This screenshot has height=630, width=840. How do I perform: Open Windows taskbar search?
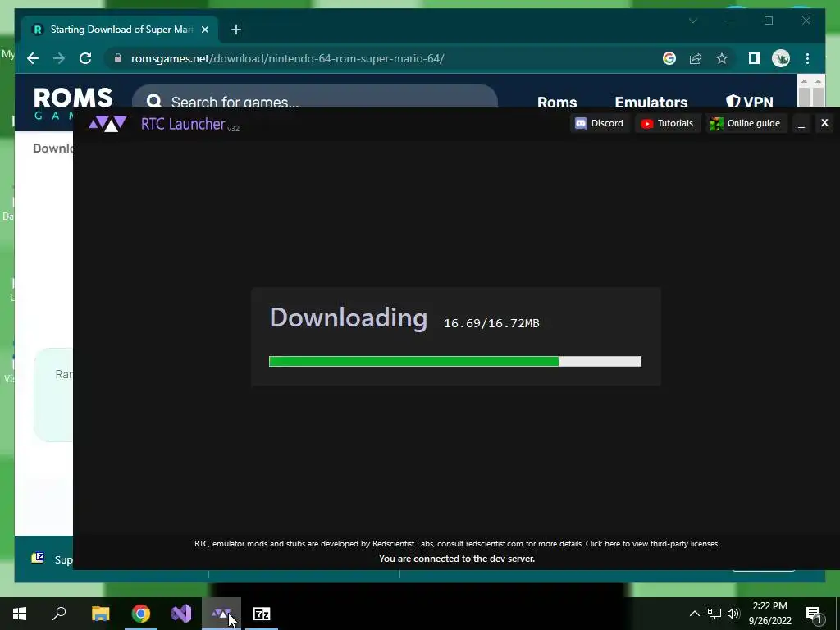[x=59, y=614]
